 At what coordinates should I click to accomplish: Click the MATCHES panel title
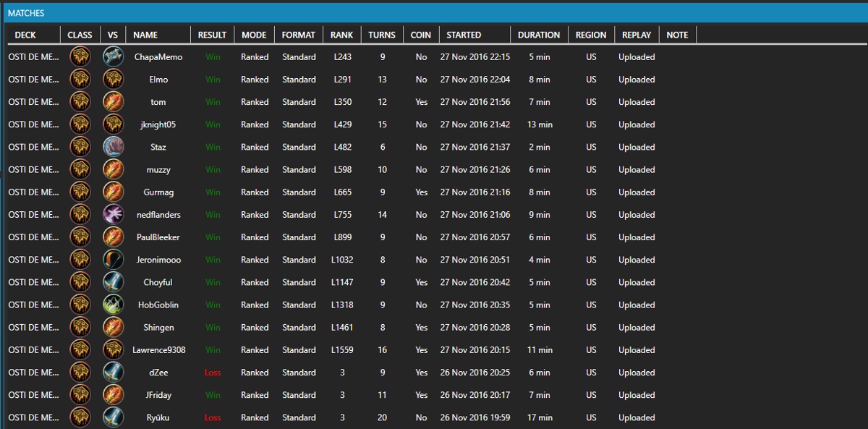tap(26, 13)
